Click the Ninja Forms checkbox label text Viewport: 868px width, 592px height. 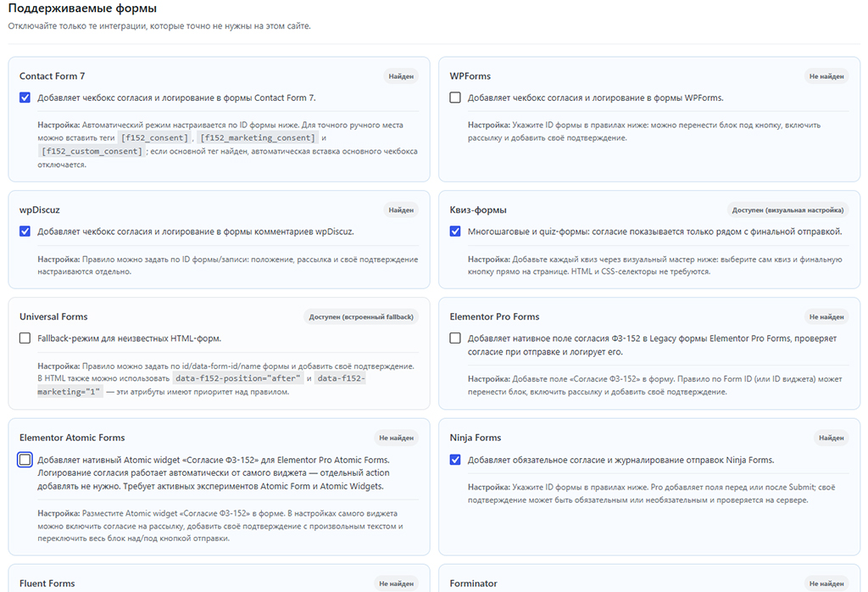tap(620, 461)
